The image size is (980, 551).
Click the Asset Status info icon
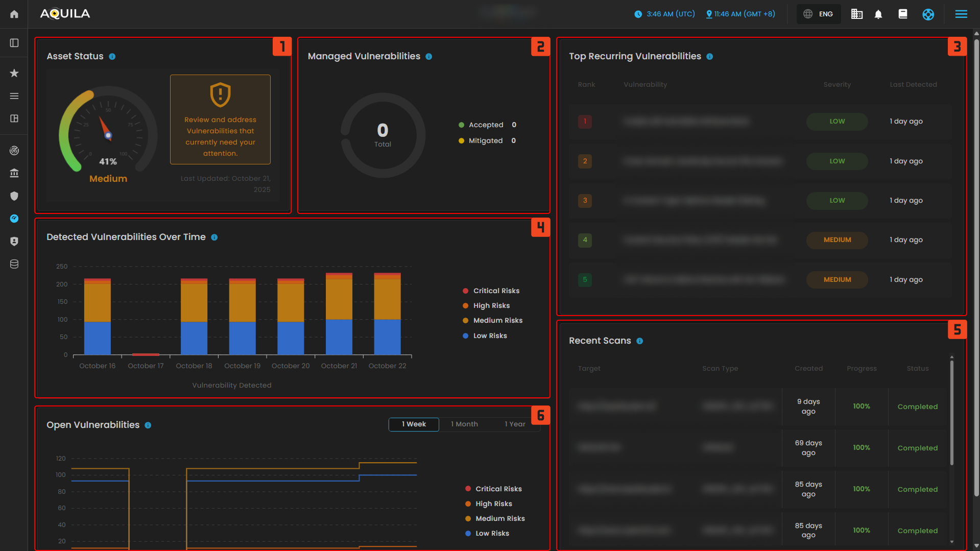112,57
